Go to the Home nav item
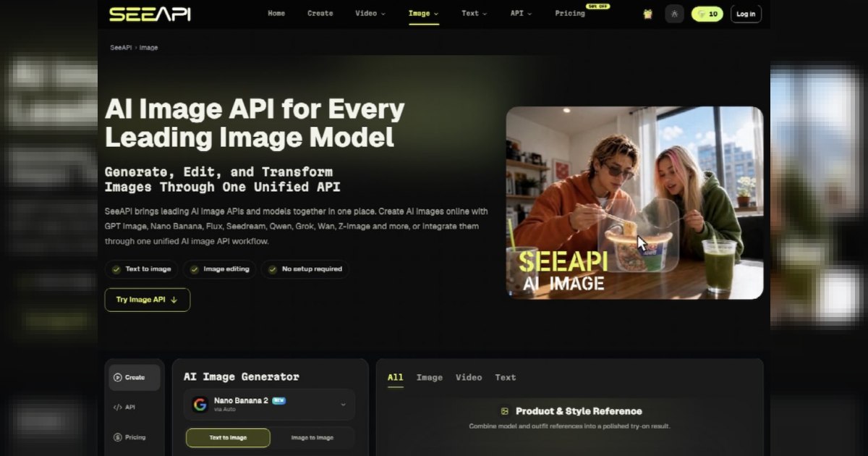Screen dimensions: 868x456 (276, 13)
